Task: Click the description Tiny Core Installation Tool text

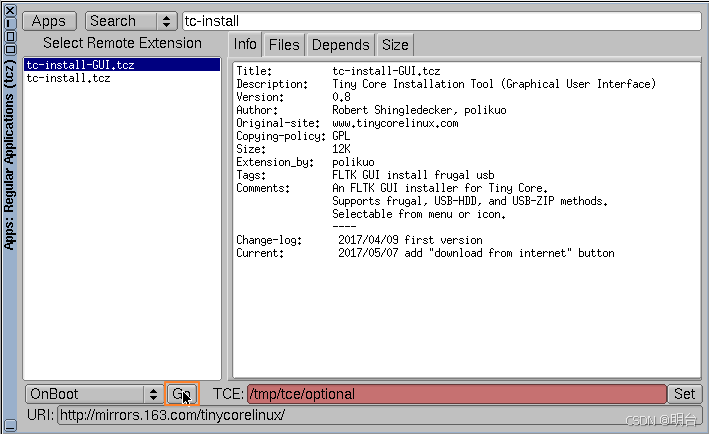Action: 494,84
